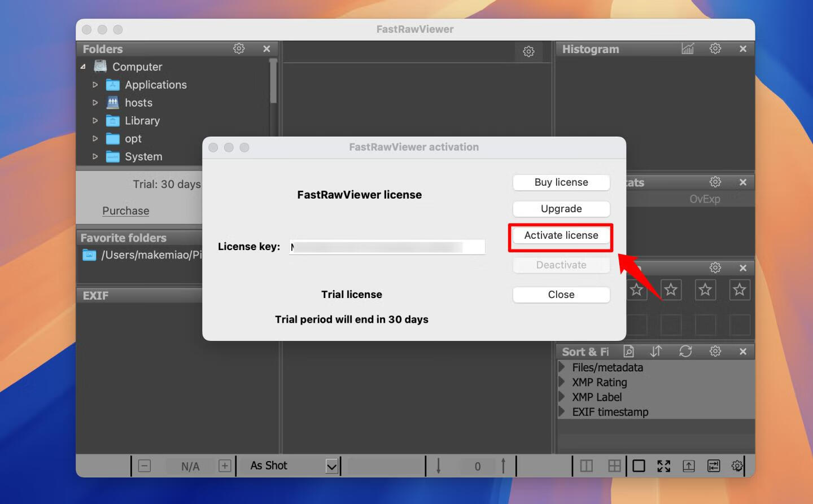Expand the Applications folder triangle

tap(95, 85)
